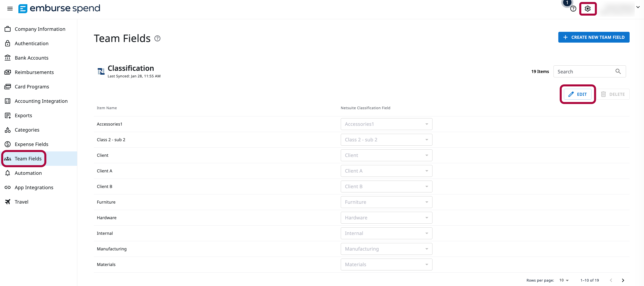Open the Automation settings section
The image size is (644, 286).
28,173
